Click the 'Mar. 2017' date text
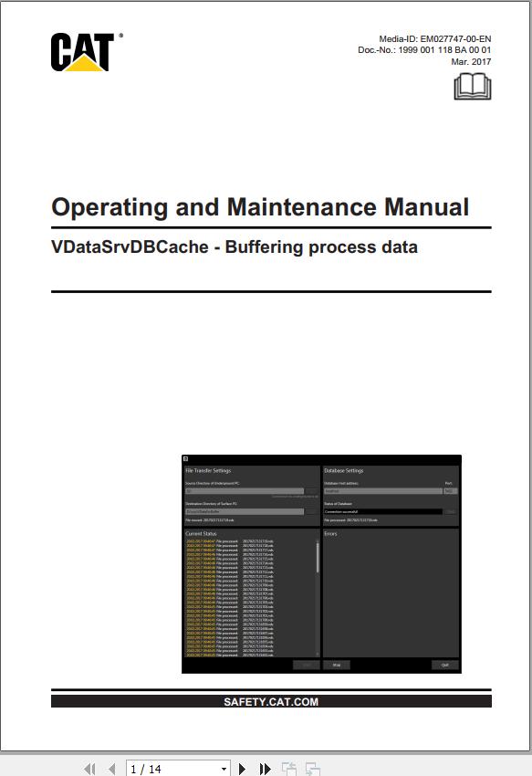This screenshot has height=776, width=532. pos(471,62)
